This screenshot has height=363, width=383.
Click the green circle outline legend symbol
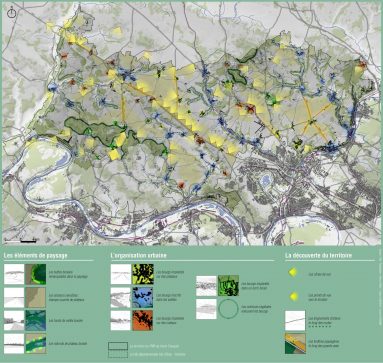pos(228,309)
